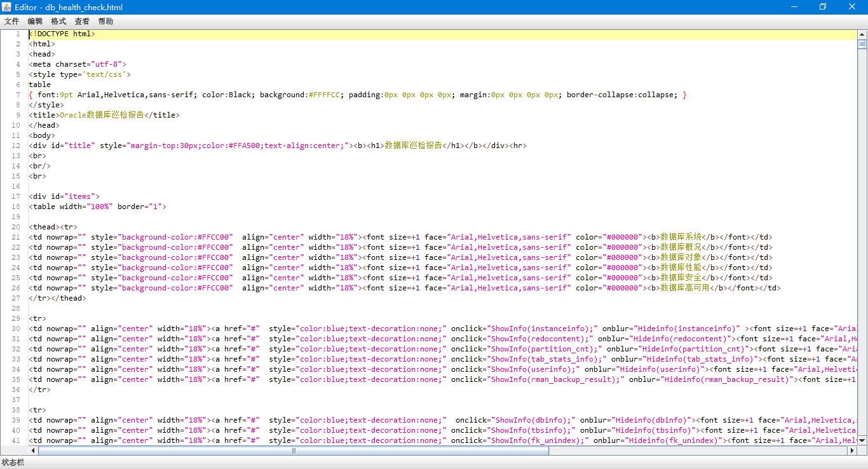Click the horizontal scrollbar thumb

click(294, 451)
